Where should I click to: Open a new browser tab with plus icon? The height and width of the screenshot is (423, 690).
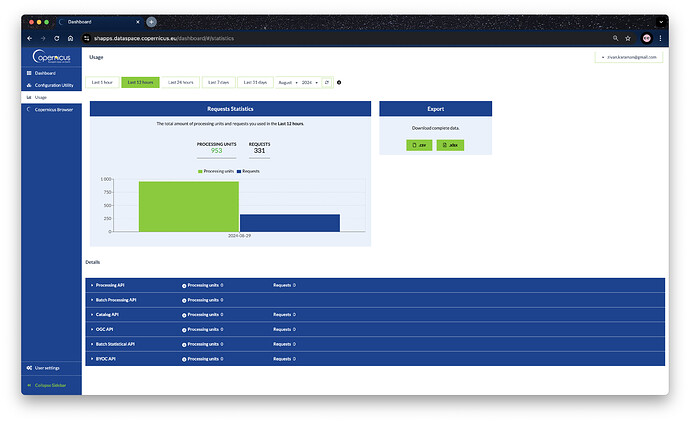click(x=151, y=21)
